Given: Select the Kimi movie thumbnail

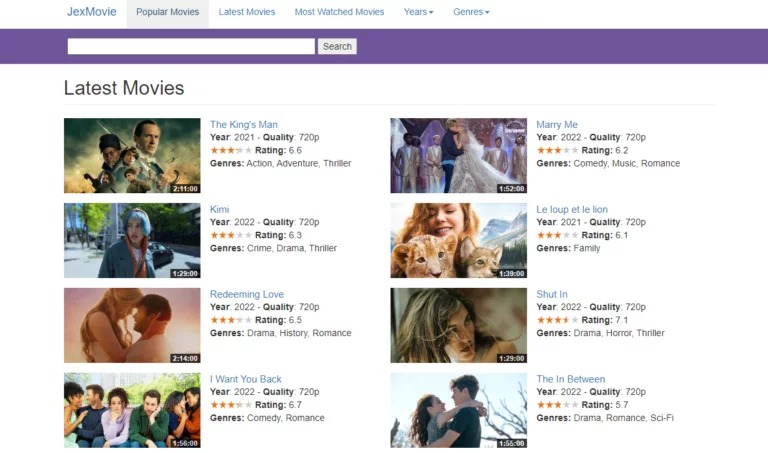Looking at the screenshot, I should point(132,241).
